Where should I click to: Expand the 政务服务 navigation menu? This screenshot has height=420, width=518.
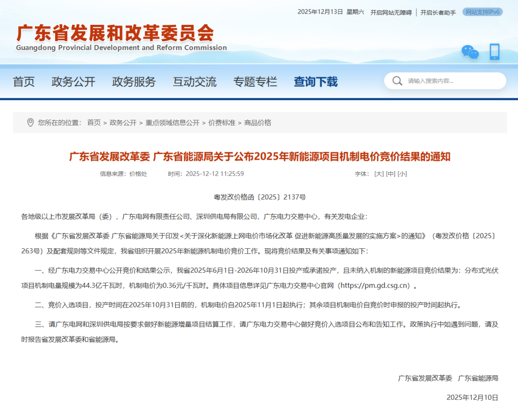tap(134, 82)
